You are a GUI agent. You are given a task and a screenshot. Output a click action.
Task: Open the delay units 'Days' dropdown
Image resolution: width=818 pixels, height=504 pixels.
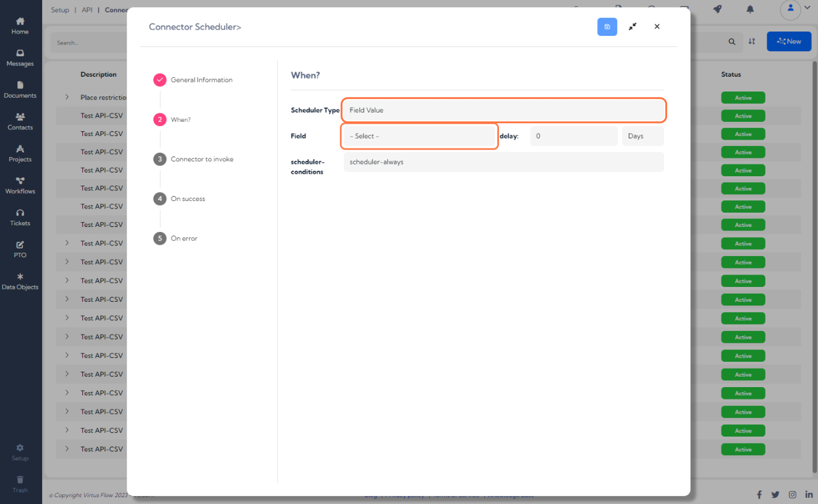coord(642,135)
